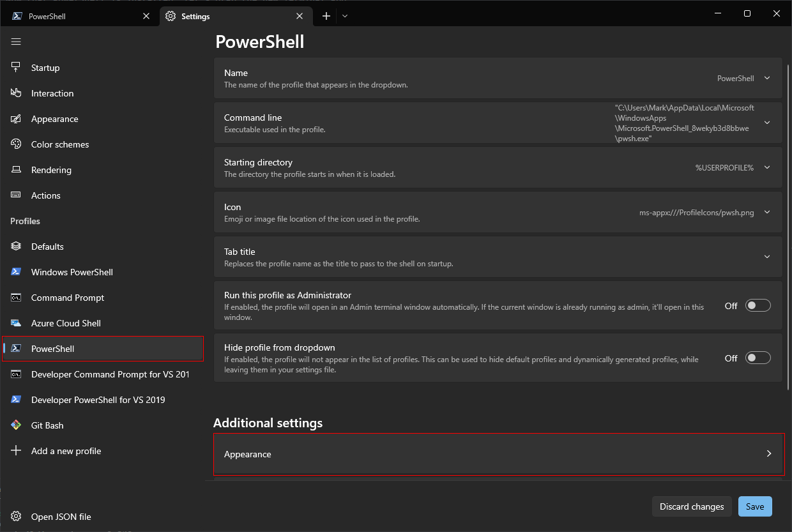This screenshot has height=532, width=792.
Task: Close the Settings tab
Action: point(300,16)
